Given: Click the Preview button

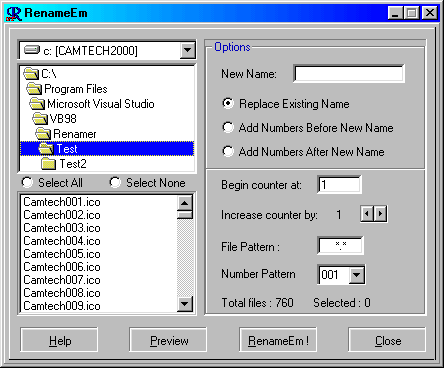Looking at the screenshot, I should pyautogui.click(x=168, y=340).
